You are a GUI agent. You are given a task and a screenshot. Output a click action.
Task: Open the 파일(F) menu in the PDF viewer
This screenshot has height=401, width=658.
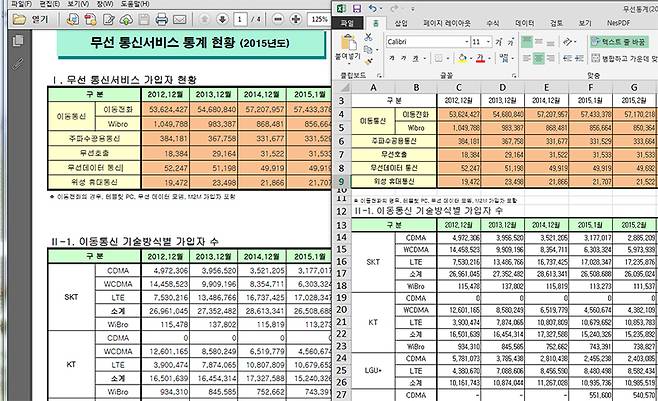[x=21, y=4]
